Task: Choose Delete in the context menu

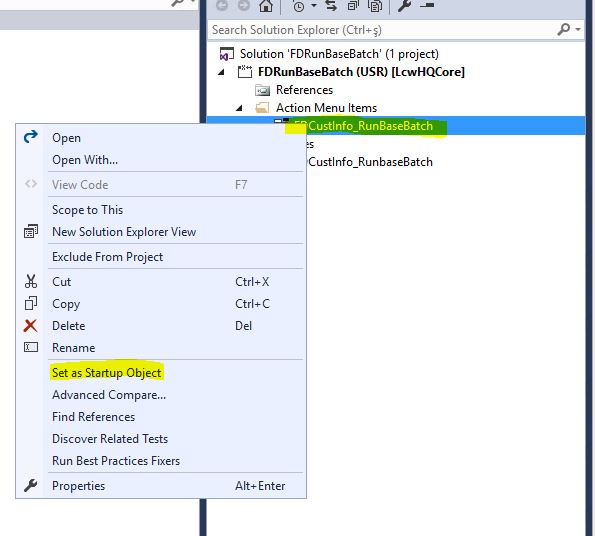Action: click(x=69, y=325)
